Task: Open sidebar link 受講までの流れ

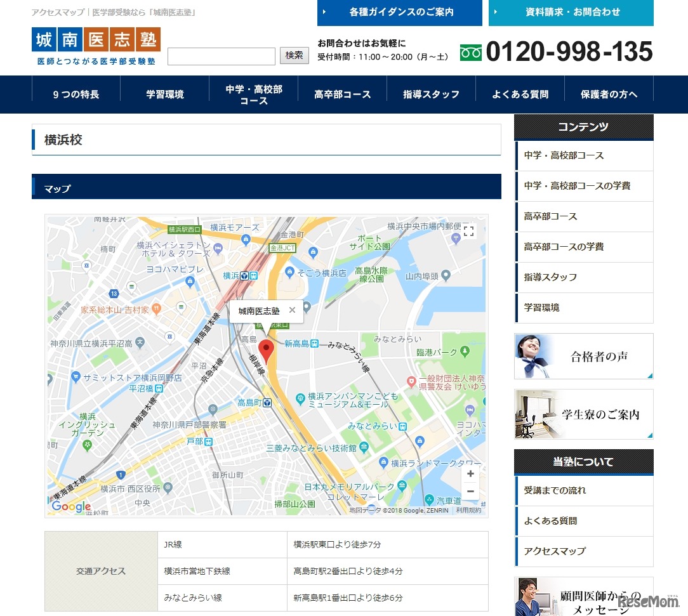Action: click(584, 490)
